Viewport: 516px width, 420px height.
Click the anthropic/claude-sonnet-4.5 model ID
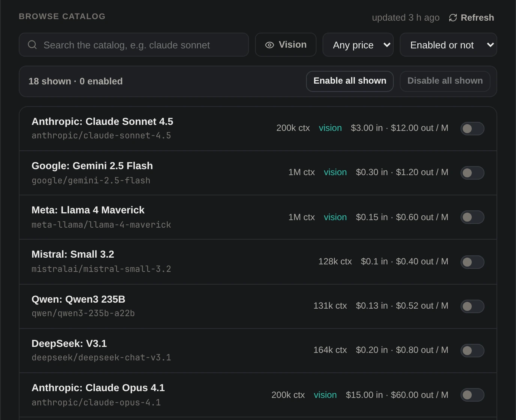pos(101,135)
